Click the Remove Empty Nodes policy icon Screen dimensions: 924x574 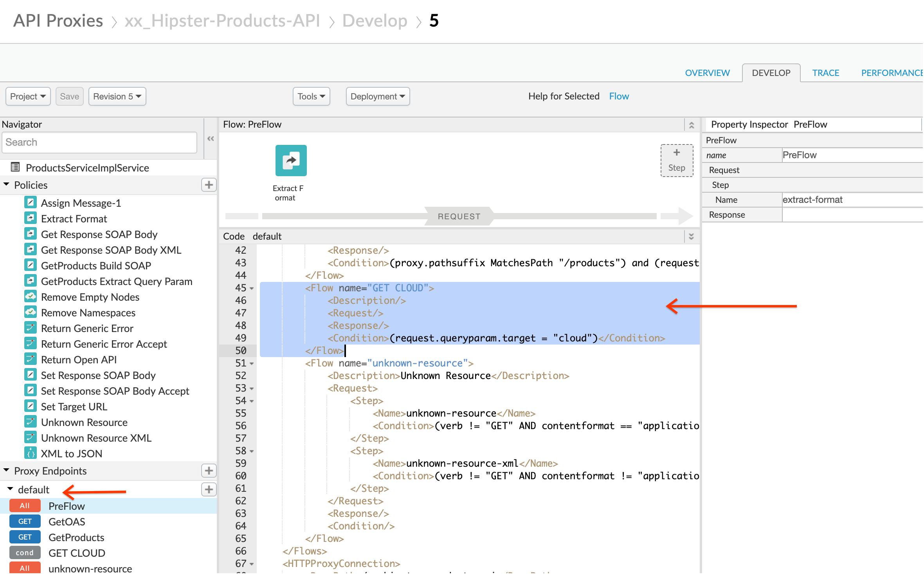point(31,296)
